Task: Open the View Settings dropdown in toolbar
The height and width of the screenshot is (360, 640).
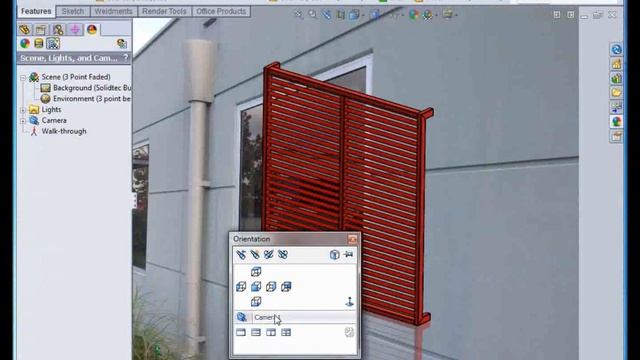Action: click(450, 15)
